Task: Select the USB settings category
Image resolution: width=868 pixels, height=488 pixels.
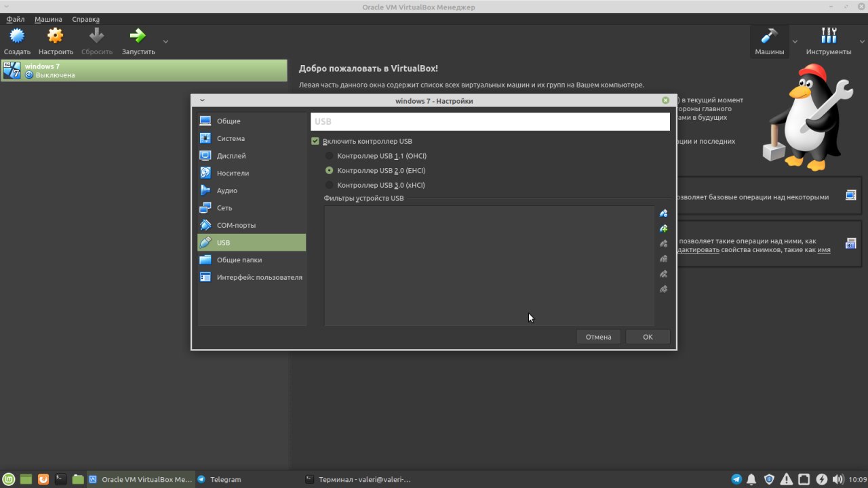Action: click(252, 243)
